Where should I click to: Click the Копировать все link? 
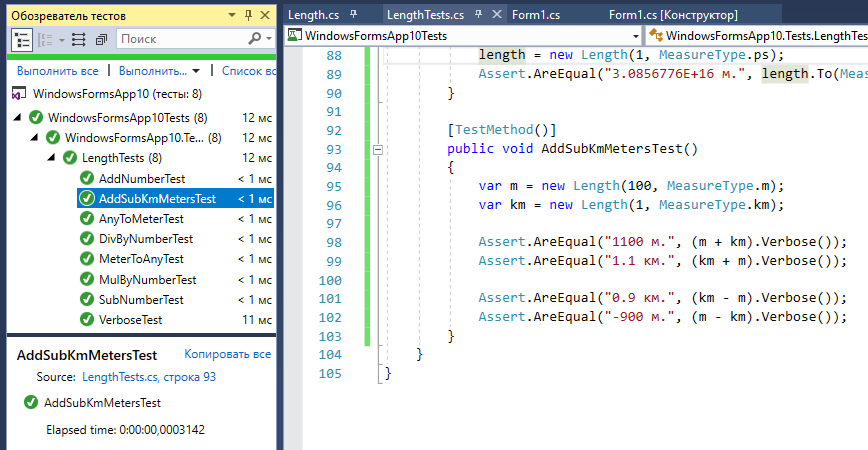[227, 355]
